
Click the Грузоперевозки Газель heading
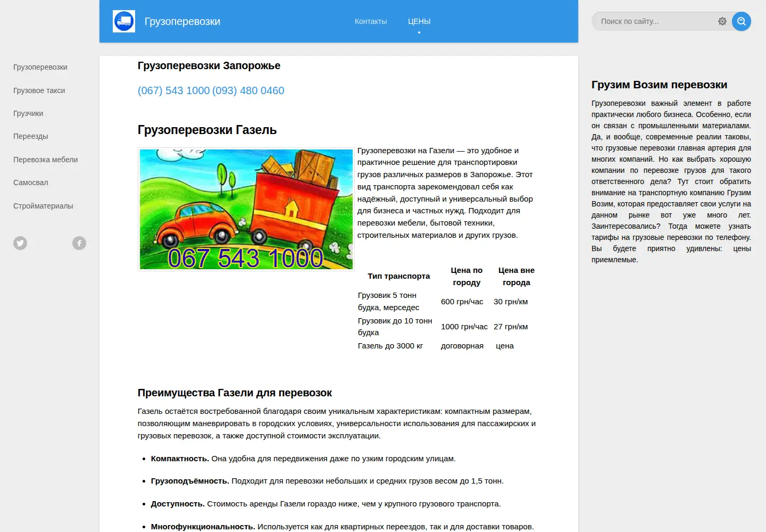(207, 130)
